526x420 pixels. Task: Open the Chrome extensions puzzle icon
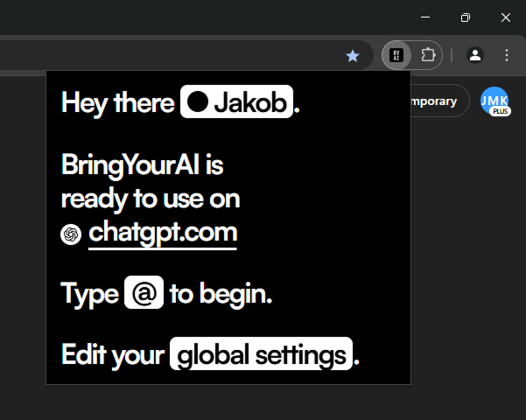click(x=428, y=54)
